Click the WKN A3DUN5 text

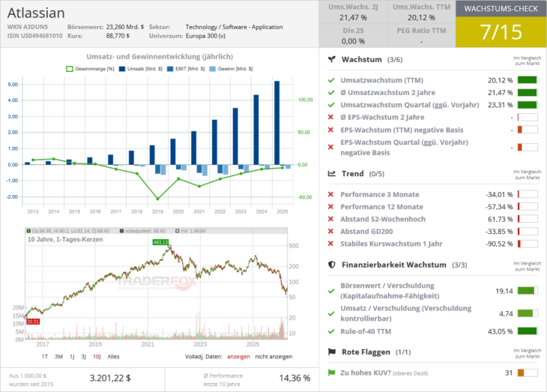pos(28,27)
